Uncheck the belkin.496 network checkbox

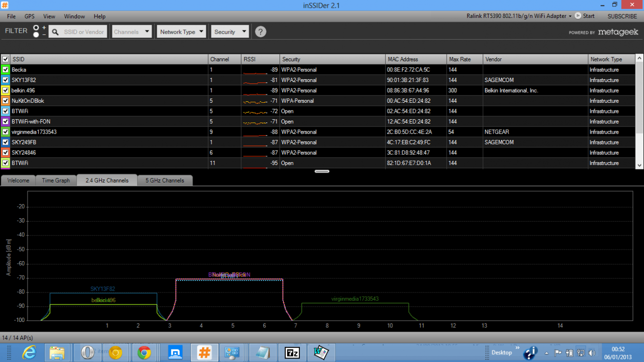[x=6, y=90]
